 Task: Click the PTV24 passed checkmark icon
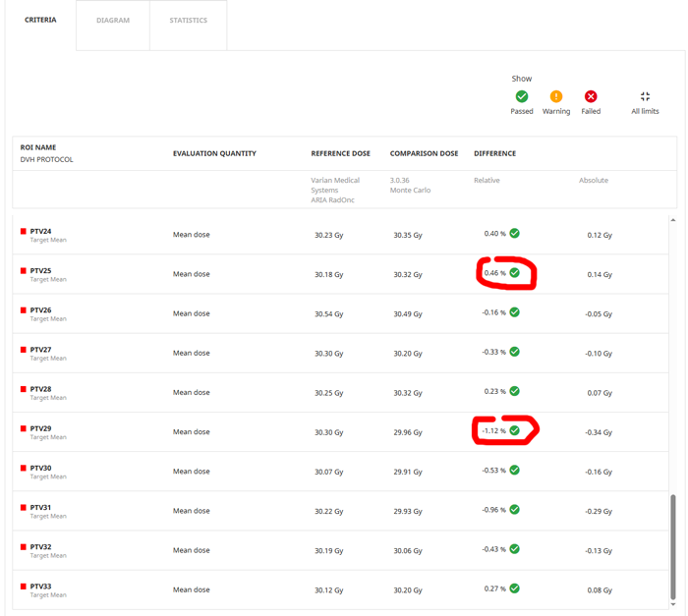pos(515,233)
